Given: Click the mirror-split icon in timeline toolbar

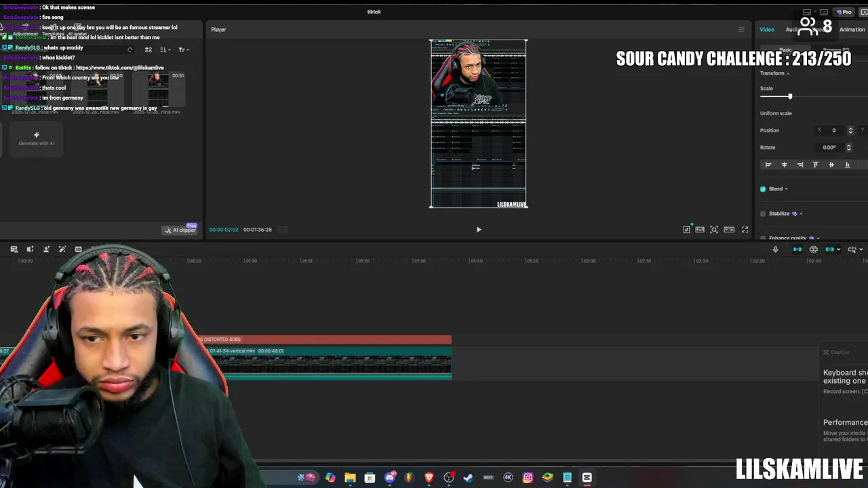Looking at the screenshot, I should (30, 249).
